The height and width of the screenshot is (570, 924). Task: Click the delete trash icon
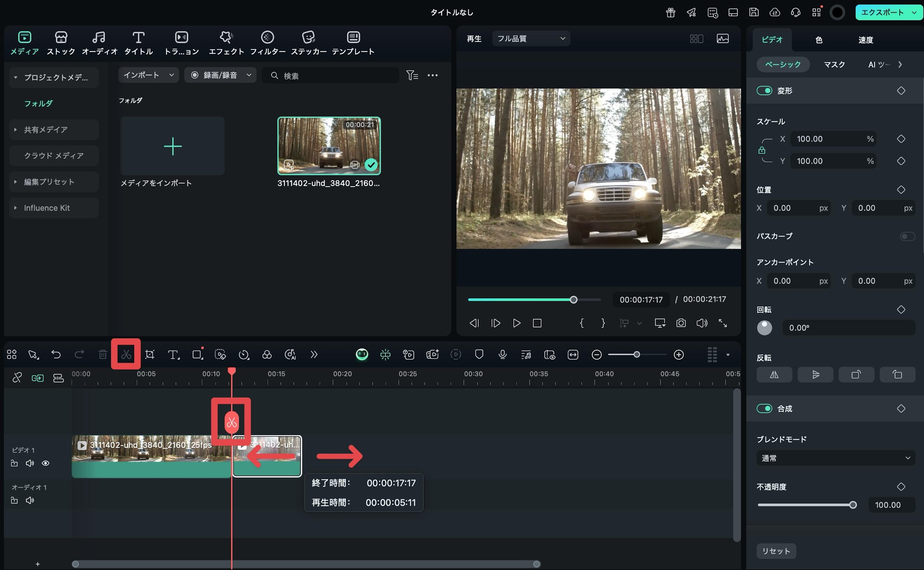(102, 354)
